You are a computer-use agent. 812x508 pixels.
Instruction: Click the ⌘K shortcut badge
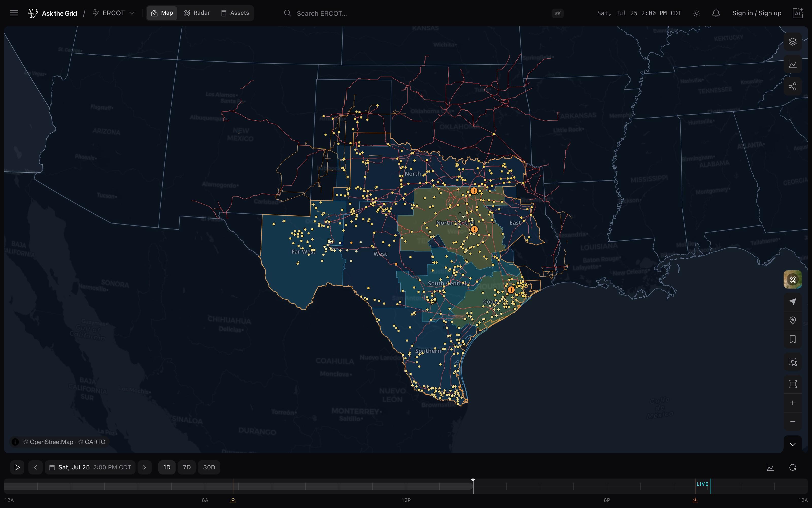pyautogui.click(x=557, y=13)
